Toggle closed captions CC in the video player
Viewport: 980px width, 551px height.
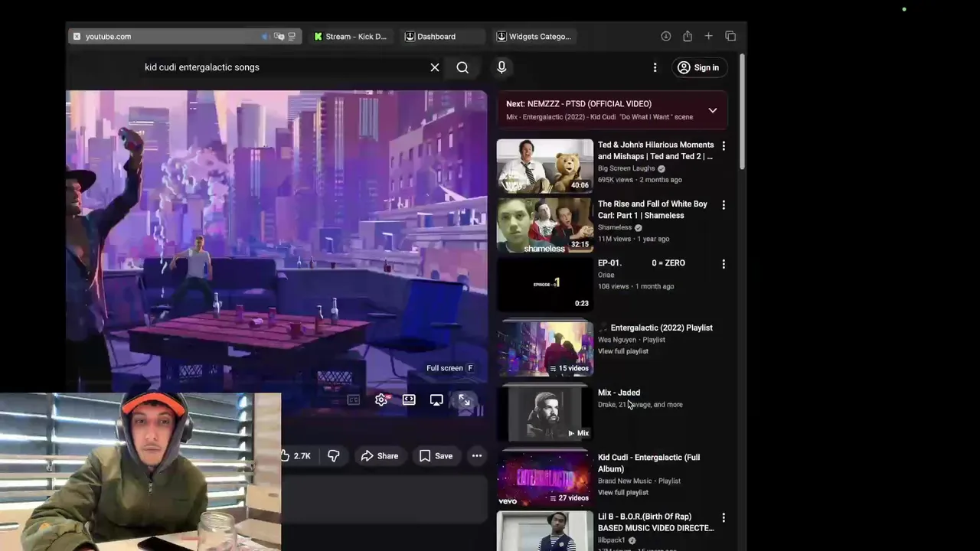353,399
